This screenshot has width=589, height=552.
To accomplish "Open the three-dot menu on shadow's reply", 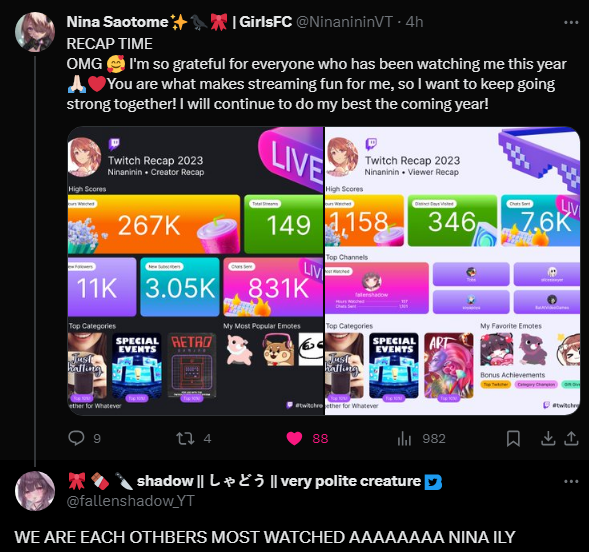I will click(571, 481).
